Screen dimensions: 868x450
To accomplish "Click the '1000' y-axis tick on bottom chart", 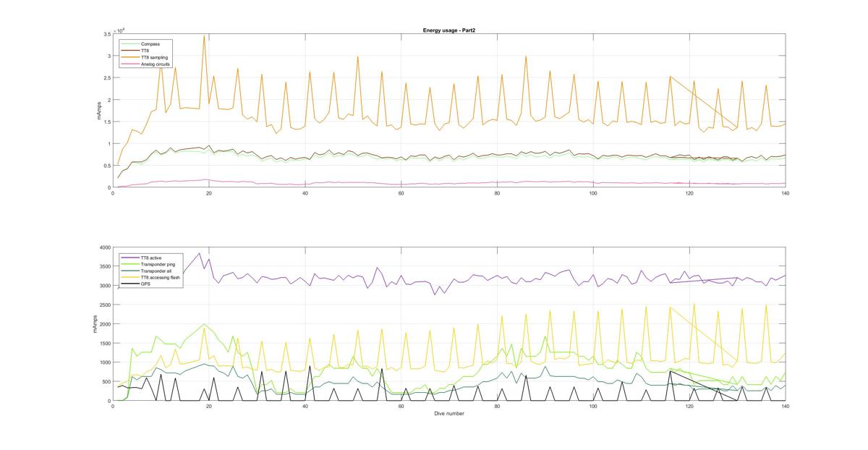I will click(104, 362).
